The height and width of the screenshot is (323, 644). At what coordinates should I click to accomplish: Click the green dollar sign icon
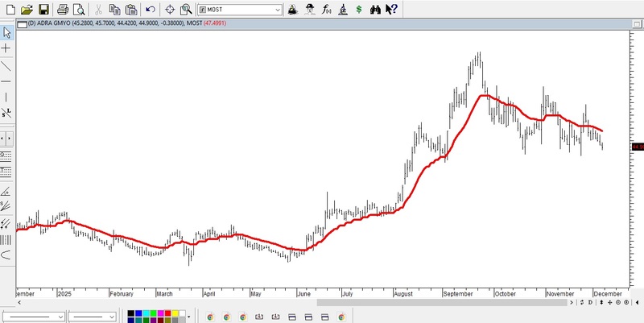click(x=359, y=10)
